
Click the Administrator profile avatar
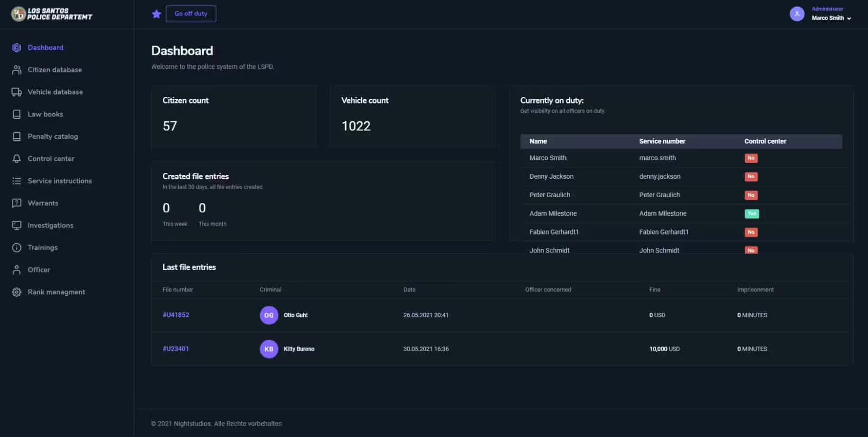797,14
